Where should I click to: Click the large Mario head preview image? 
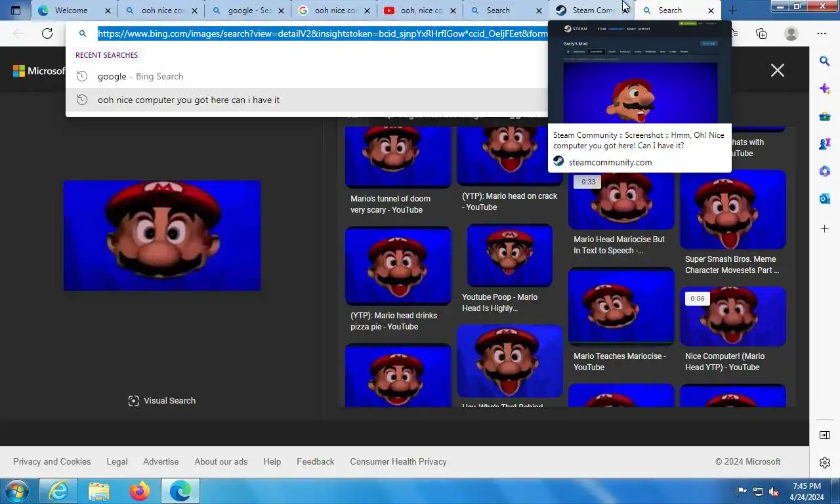click(x=162, y=236)
